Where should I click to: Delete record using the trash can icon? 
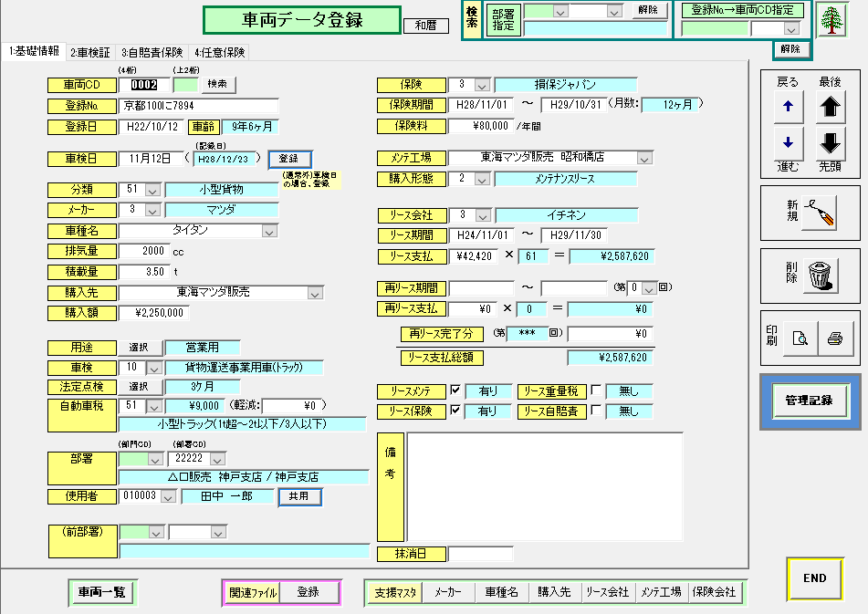click(820, 276)
